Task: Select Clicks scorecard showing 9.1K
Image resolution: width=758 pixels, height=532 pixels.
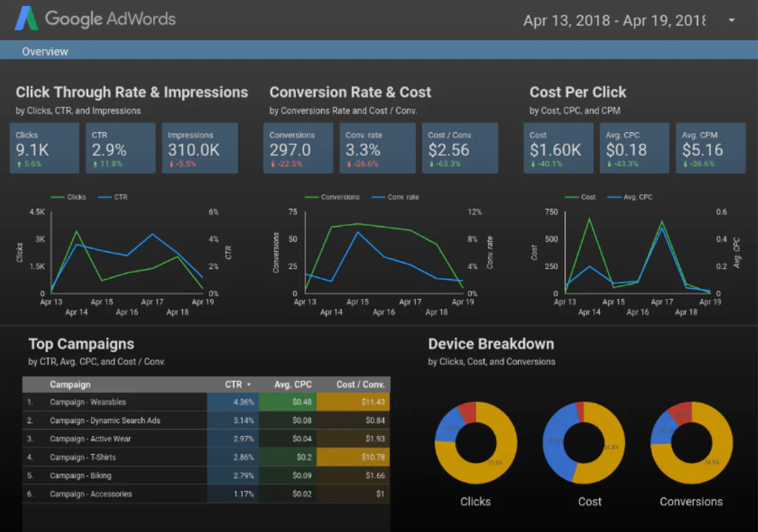Action: tap(45, 148)
